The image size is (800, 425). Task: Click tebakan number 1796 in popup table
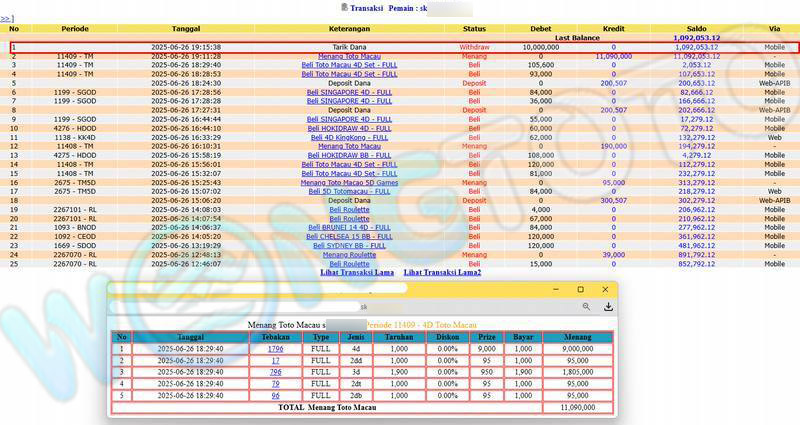pos(276,348)
